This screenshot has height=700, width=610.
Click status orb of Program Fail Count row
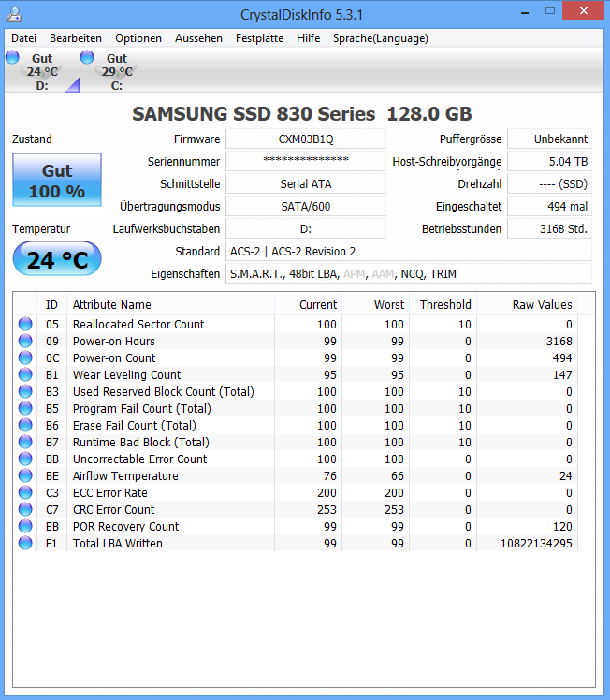coord(25,408)
